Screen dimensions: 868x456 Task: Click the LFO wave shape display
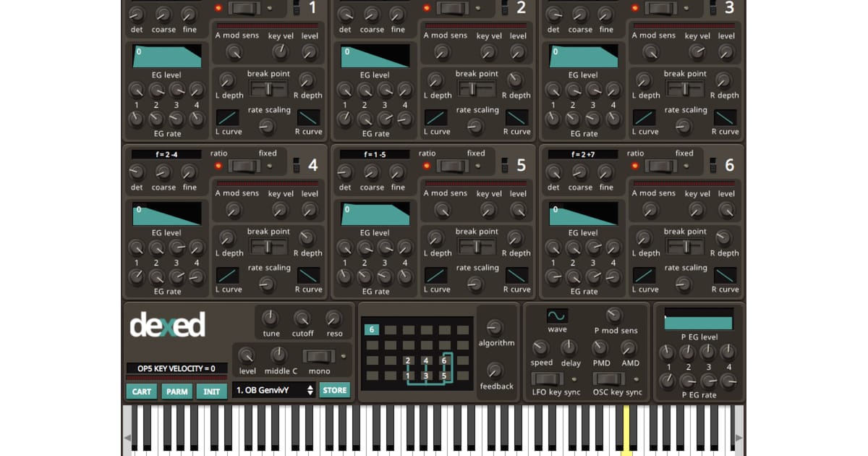(557, 316)
